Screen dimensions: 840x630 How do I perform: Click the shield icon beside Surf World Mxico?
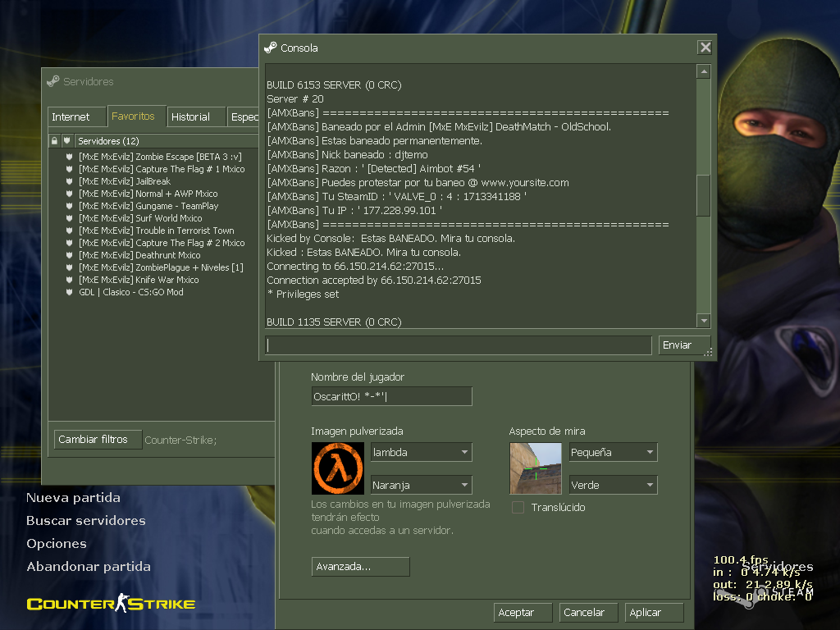(69, 218)
